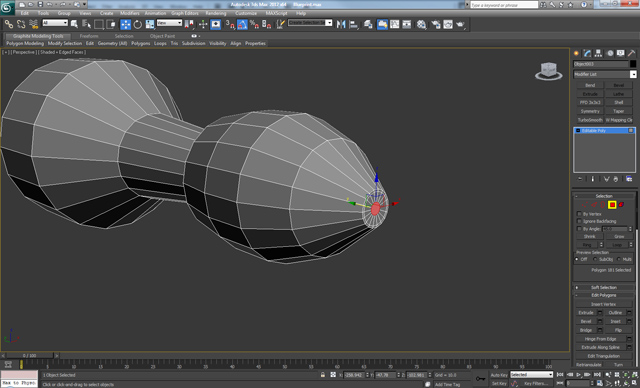
Task: Open the Quick Access Toolbar customize arrow
Action: pos(84,4)
